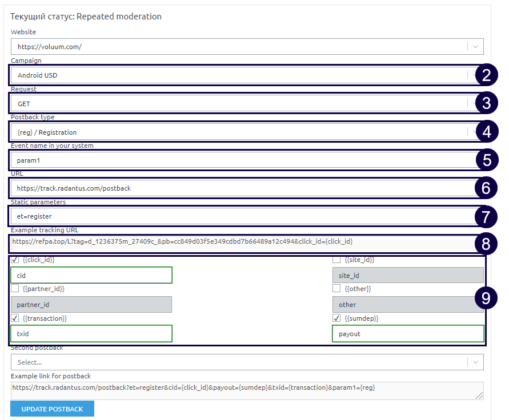This screenshot has width=509, height=420.
Task: Click the txid parameter input field
Action: coord(91,334)
